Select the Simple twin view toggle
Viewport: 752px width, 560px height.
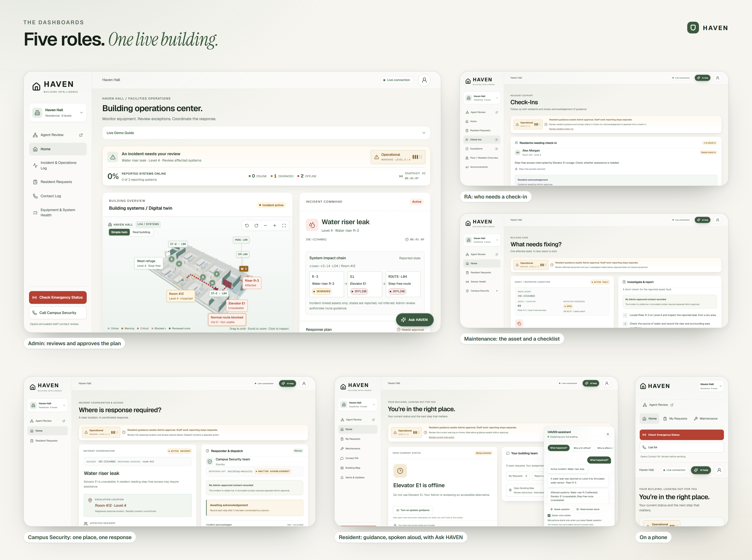(119, 232)
